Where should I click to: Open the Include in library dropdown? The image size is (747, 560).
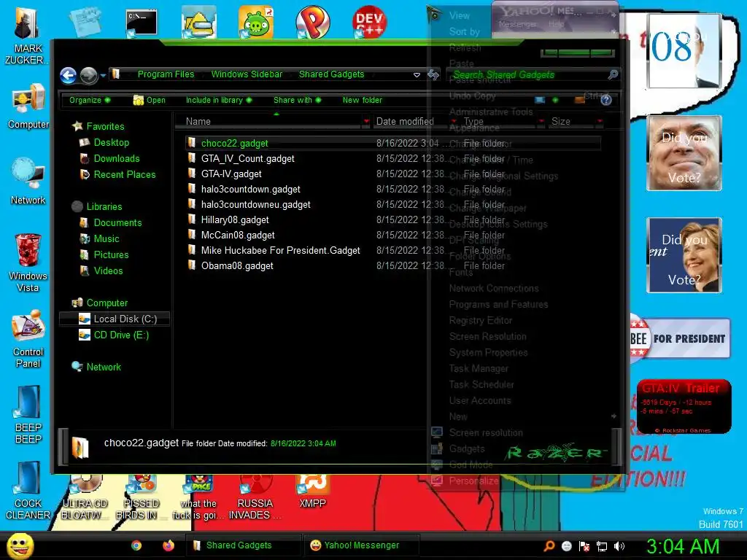[219, 100]
